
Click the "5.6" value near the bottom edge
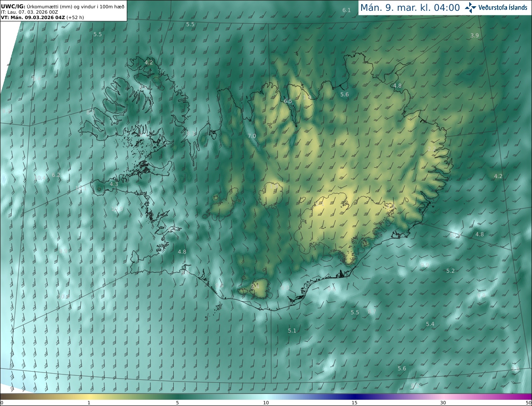[x=402, y=369]
